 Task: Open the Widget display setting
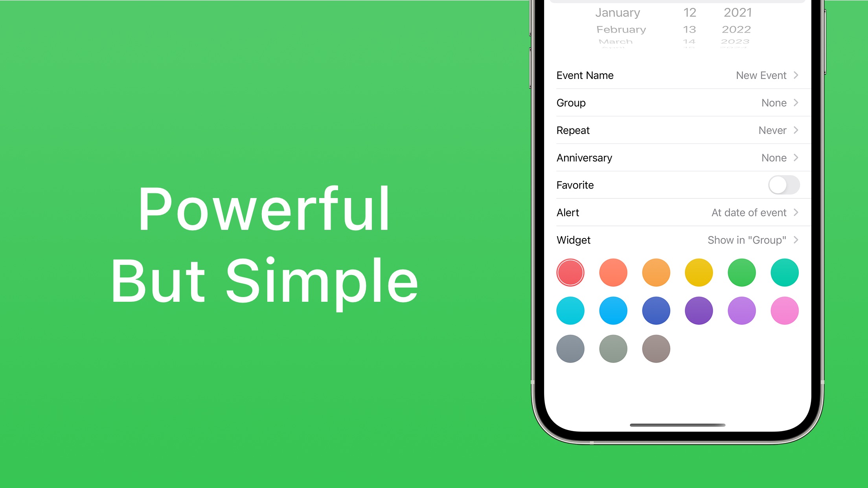679,240
